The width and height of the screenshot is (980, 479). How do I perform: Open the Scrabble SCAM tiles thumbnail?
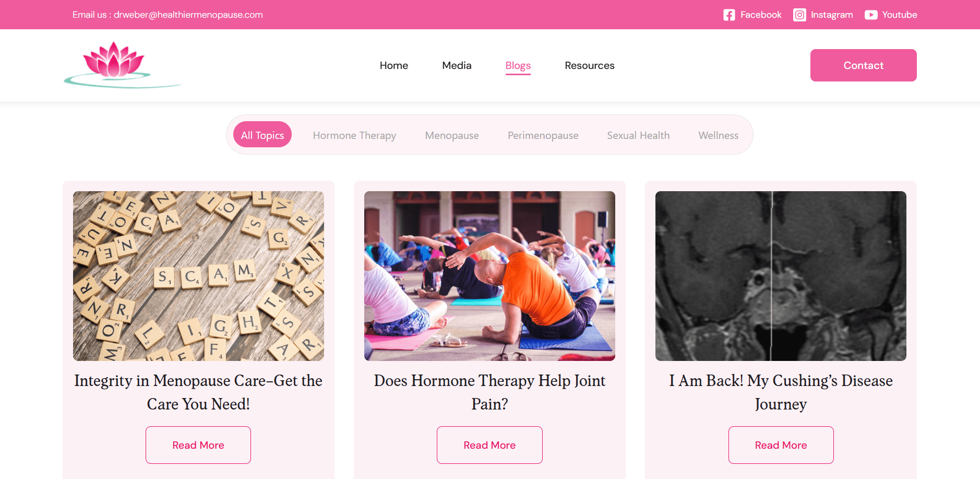pyautogui.click(x=198, y=276)
